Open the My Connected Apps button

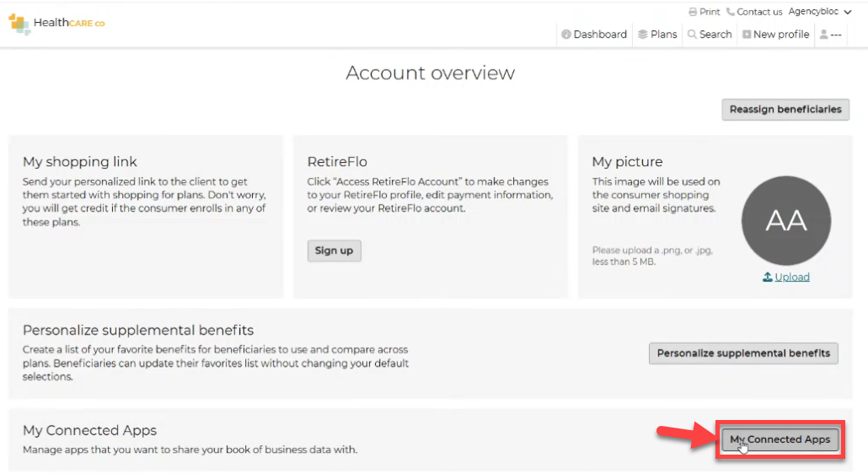[780, 439]
